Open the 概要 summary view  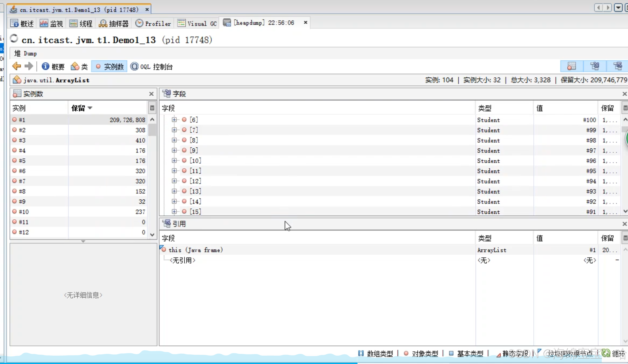point(53,66)
